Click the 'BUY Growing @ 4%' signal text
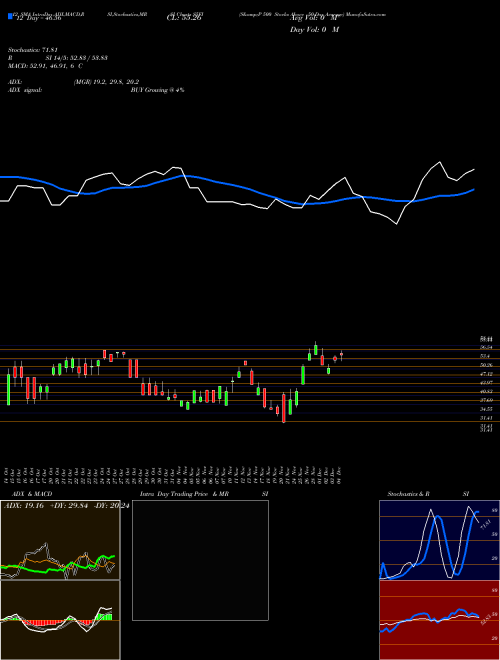The width and height of the screenshot is (500, 660). 157,90
